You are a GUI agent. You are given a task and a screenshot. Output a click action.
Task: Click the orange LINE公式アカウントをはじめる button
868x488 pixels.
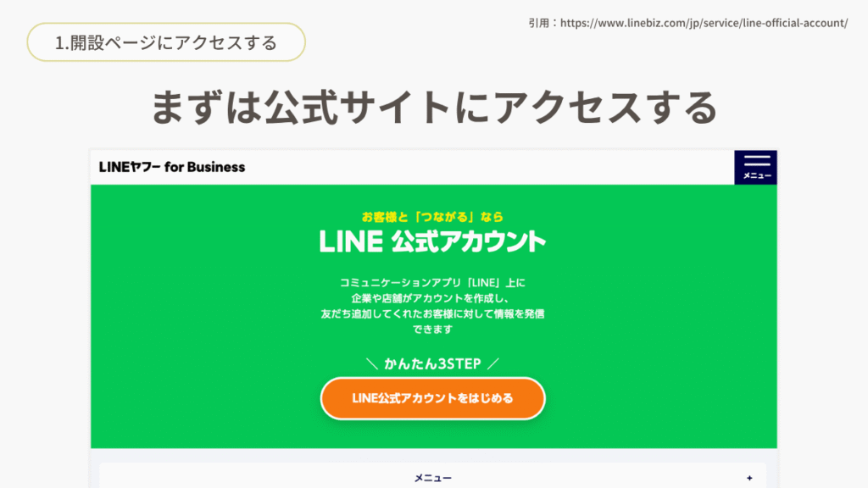coord(433,398)
